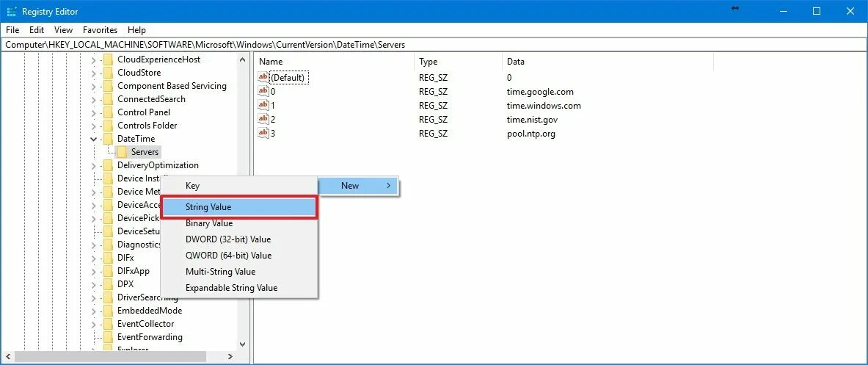Select the string icon for value 2
Image resolution: width=868 pixels, height=365 pixels.
tap(263, 119)
